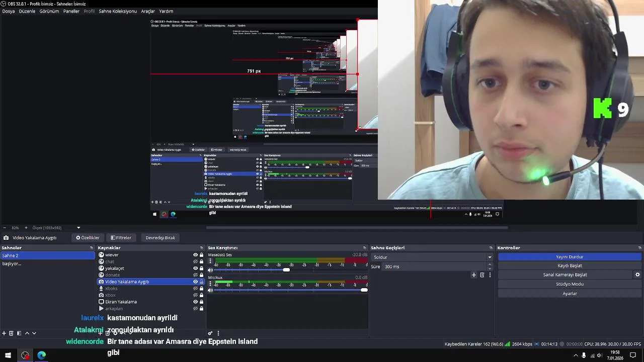Viewport: 644px width, 362px height.
Task: Open Masaüstü Ses three-dot options menu
Action: tap(210, 262)
